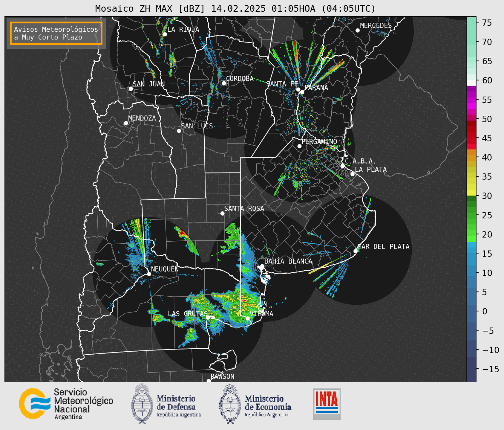Click the SANTA ROSA label

pyautogui.click(x=244, y=208)
